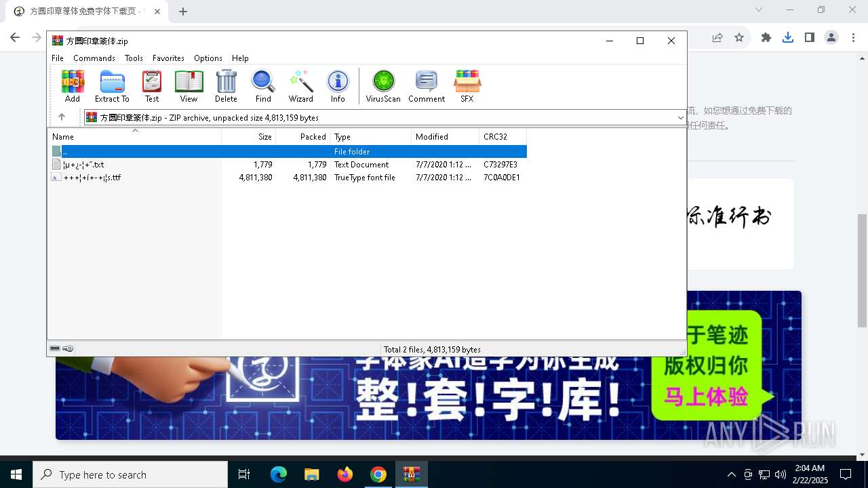Click the TrueType font file icon
The width and height of the screenshot is (868, 488).
coord(57,178)
